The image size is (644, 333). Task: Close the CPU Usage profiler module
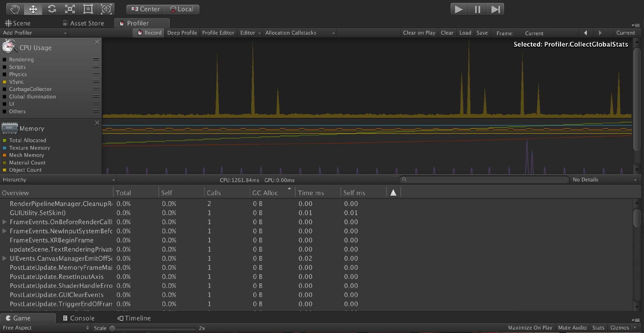(97, 42)
